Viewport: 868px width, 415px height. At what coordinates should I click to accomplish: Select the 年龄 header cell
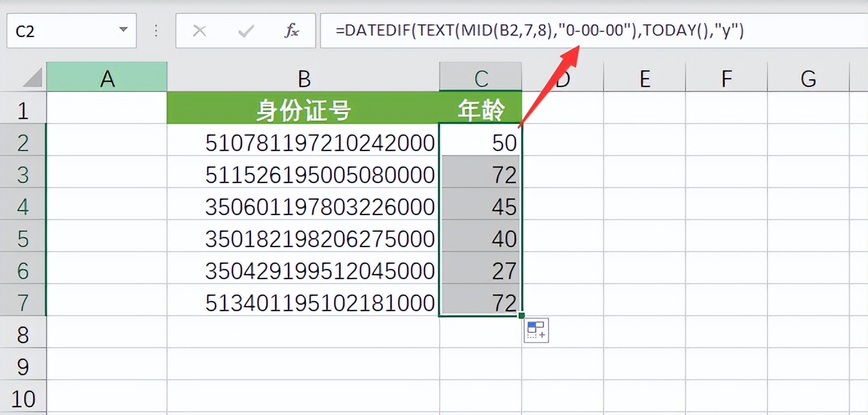[x=480, y=109]
